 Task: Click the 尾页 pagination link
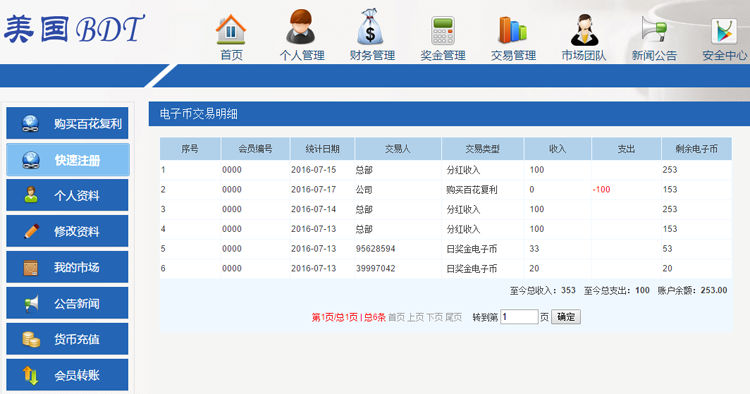453,317
